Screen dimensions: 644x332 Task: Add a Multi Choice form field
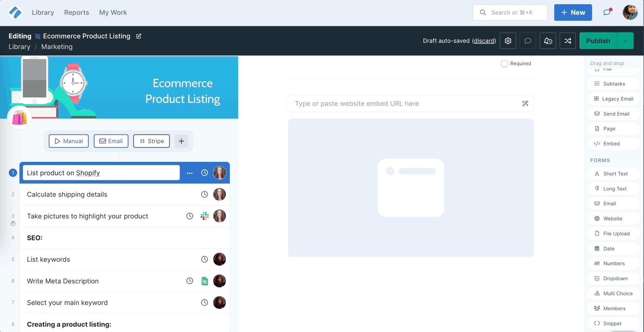click(x=614, y=294)
